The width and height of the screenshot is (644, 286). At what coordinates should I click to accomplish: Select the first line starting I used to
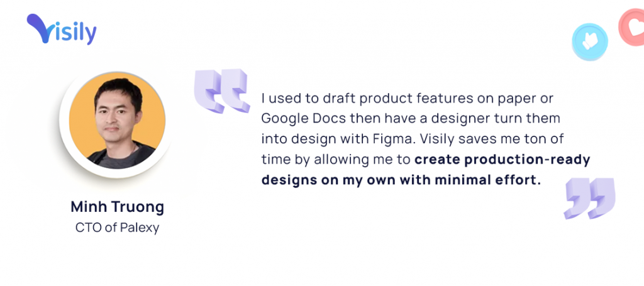(x=408, y=99)
